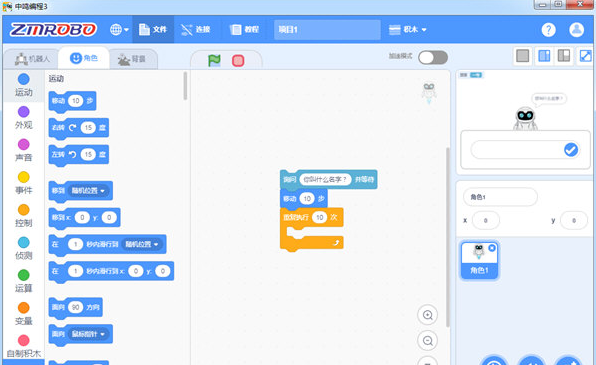
Task: Open the language globe menu
Action: [119, 29]
